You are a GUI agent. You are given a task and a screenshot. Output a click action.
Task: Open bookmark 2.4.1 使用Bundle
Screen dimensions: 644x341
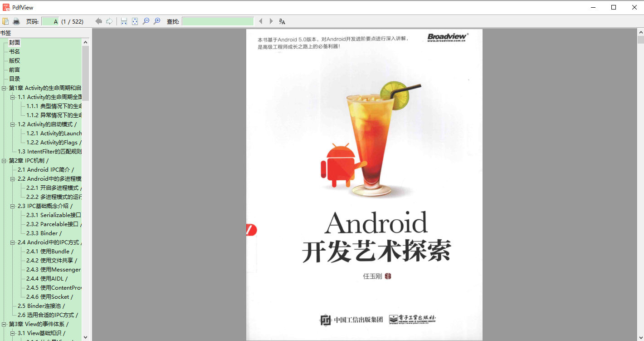coord(50,252)
